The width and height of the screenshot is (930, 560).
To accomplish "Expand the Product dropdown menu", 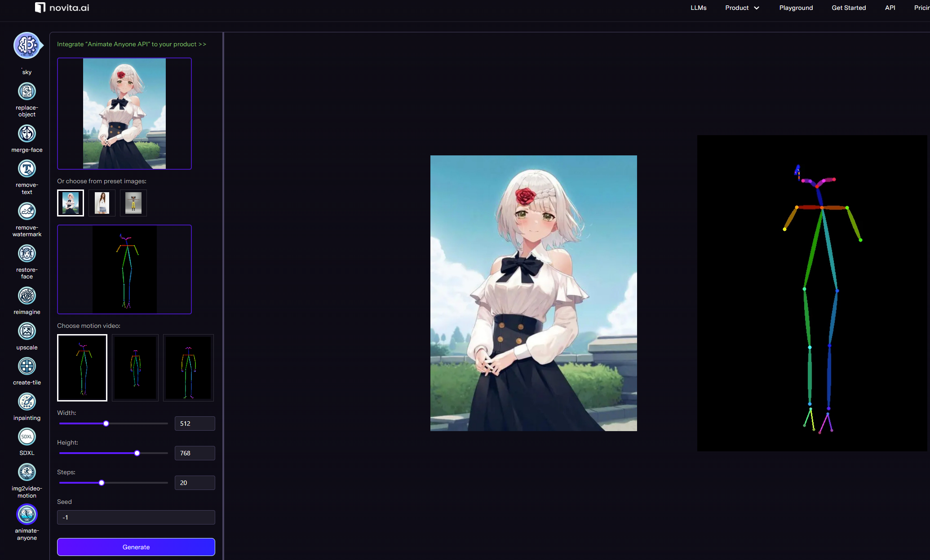I will pyautogui.click(x=742, y=8).
